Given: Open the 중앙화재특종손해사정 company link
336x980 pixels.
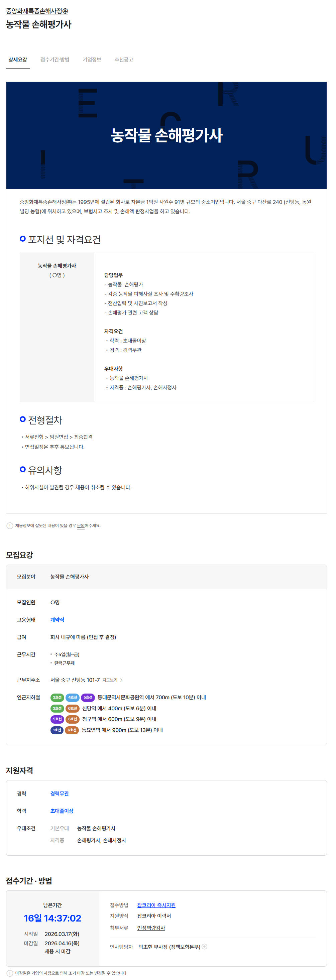Looking at the screenshot, I should click(x=37, y=11).
